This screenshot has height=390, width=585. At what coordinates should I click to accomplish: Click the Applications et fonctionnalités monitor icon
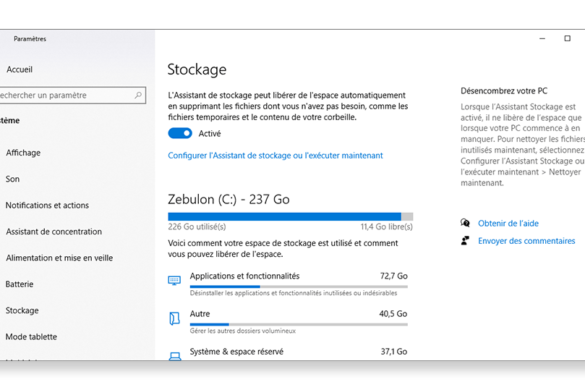174,280
